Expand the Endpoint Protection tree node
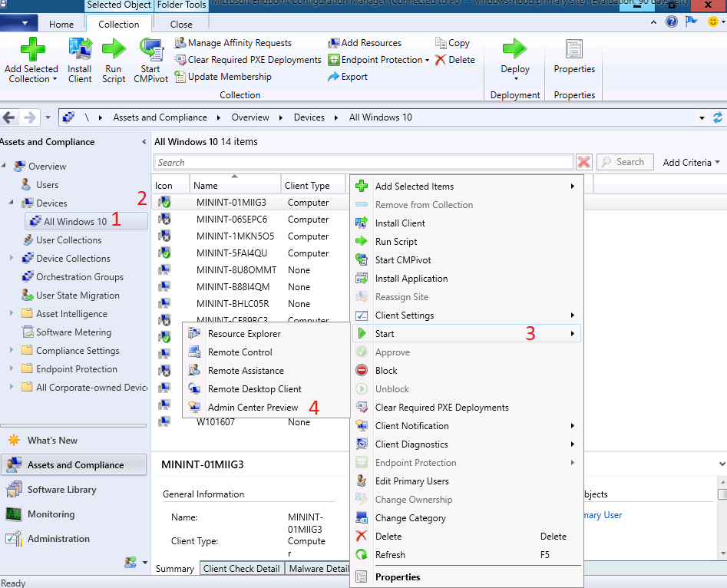 point(12,368)
